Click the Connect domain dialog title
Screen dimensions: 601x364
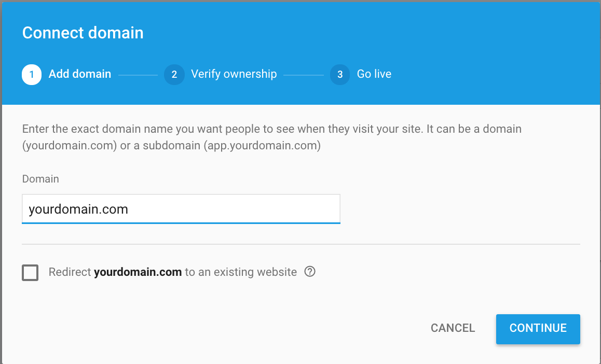point(83,33)
